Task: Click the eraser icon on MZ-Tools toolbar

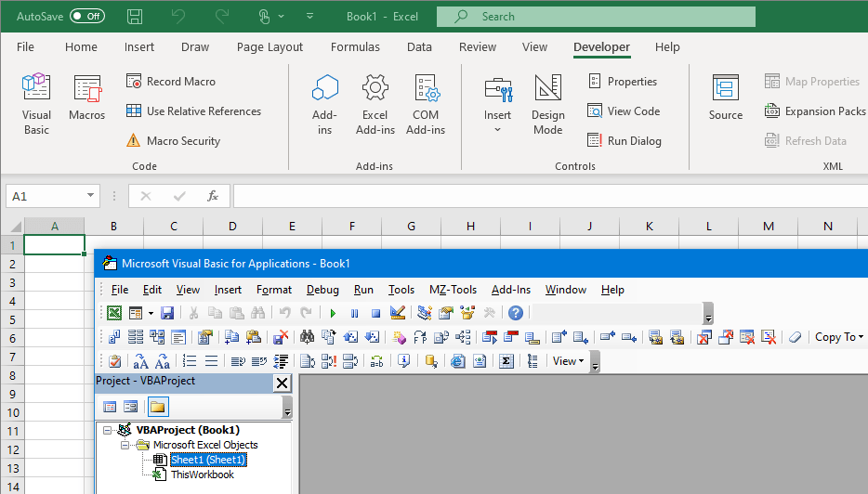Action: point(795,337)
